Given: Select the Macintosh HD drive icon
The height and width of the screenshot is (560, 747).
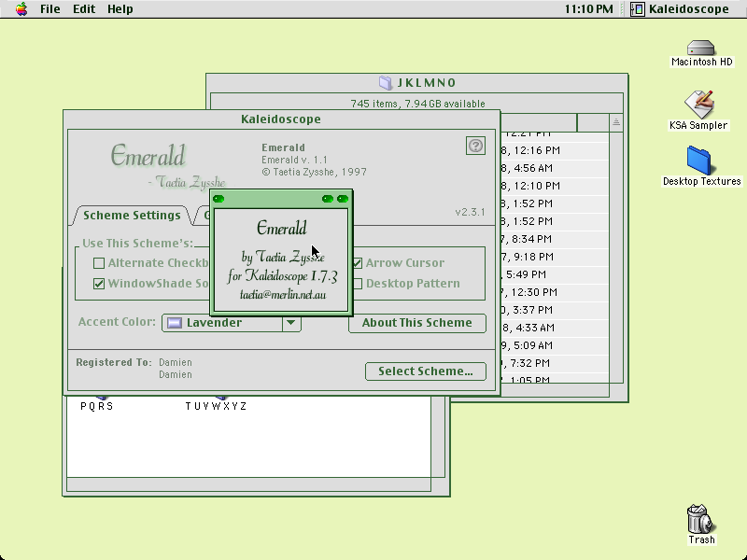Looking at the screenshot, I should 701,48.
